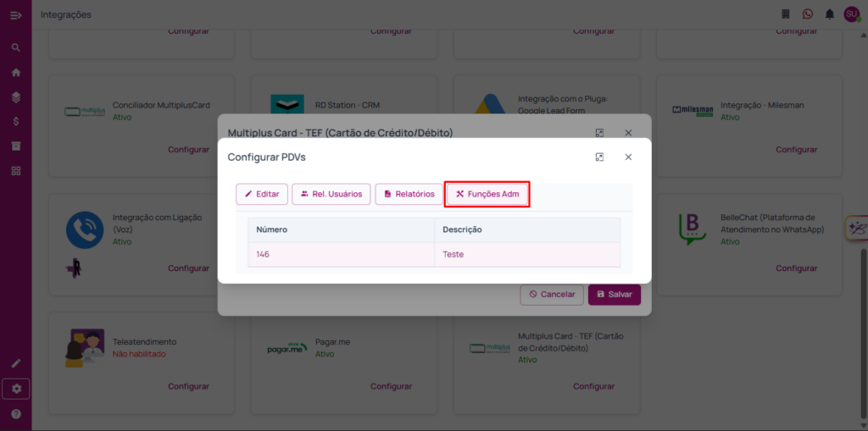Open the dollar sign financial icon
868x431 pixels.
pos(15,121)
